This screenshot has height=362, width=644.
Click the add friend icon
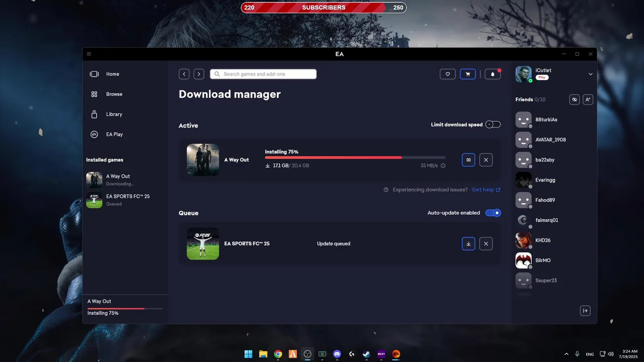click(588, 100)
